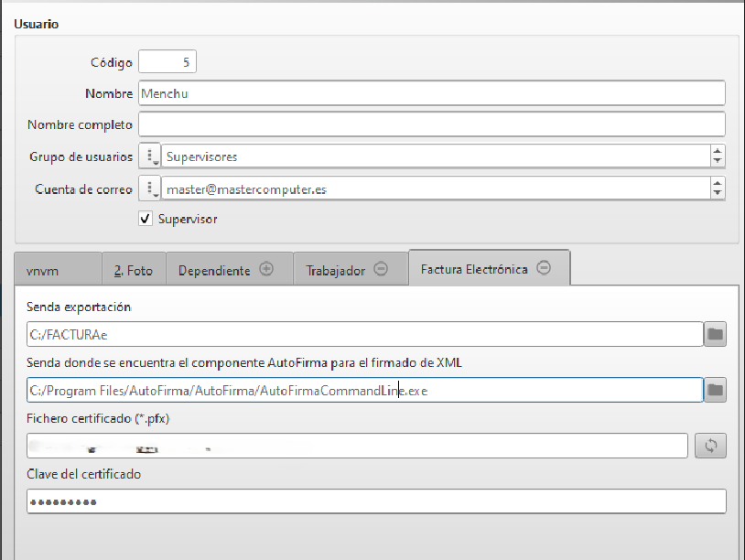
Task: Click the down arrow of Grupo de usuarios
Action: (718, 162)
